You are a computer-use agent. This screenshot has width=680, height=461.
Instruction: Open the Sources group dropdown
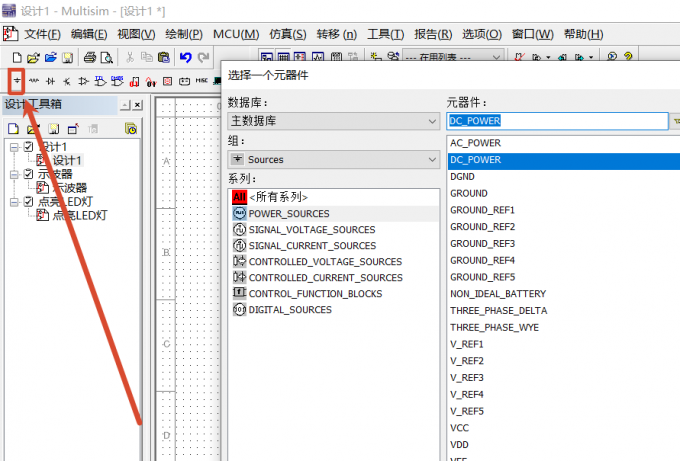[333, 160]
